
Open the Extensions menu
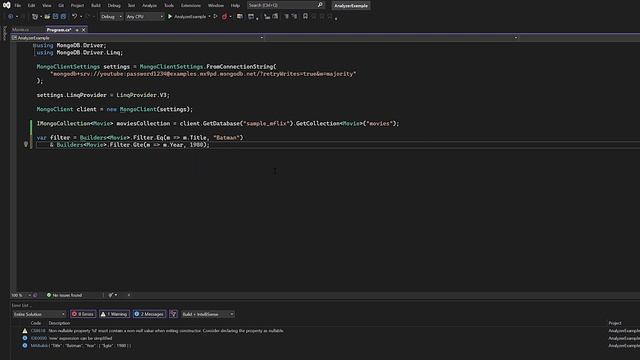pyautogui.click(x=191, y=5)
